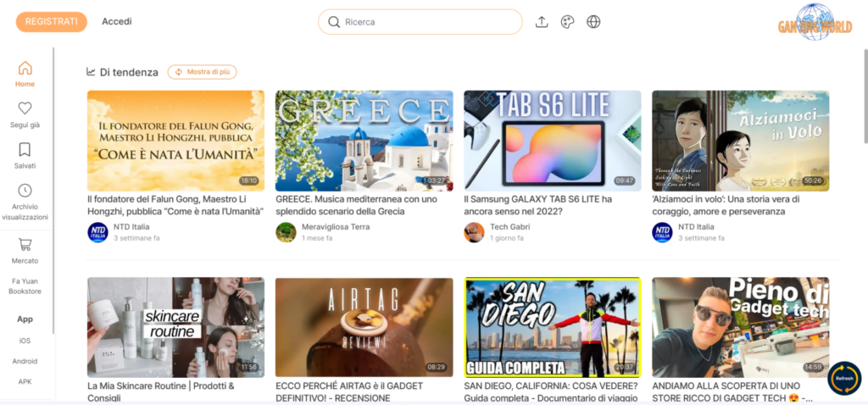Image resolution: width=868 pixels, height=405 pixels.
Task: Open Archivio visualizzazioni via the clock icon
Action: (25, 191)
